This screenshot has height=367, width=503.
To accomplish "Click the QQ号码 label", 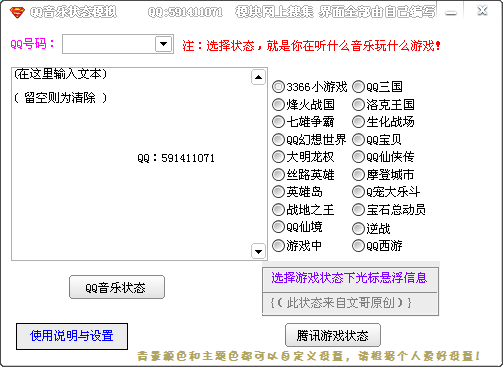I will click(x=32, y=44).
